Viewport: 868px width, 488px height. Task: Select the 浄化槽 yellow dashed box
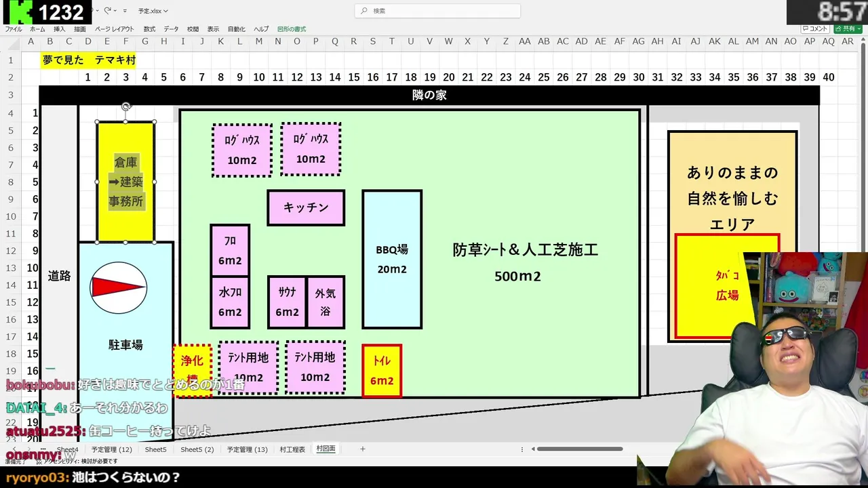click(192, 371)
